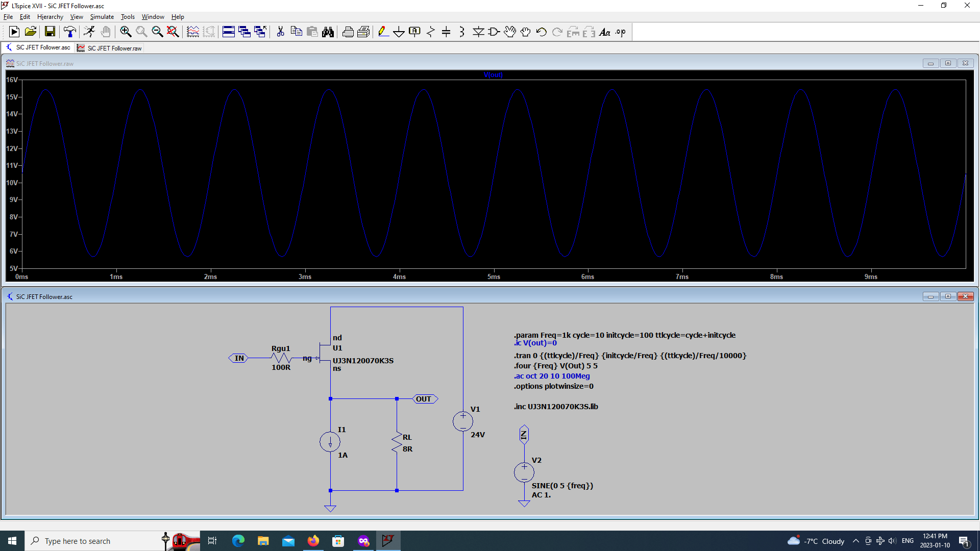
Task: Create a new schematic
Action: [14, 32]
